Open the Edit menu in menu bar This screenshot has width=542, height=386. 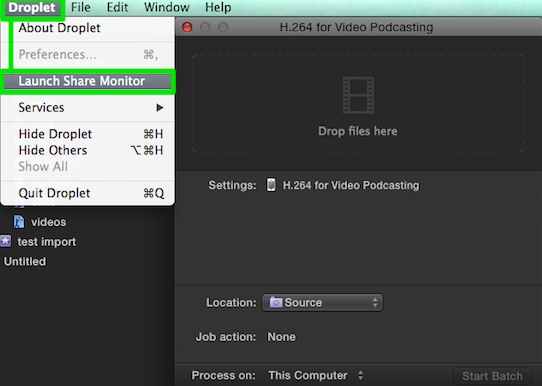(x=117, y=7)
